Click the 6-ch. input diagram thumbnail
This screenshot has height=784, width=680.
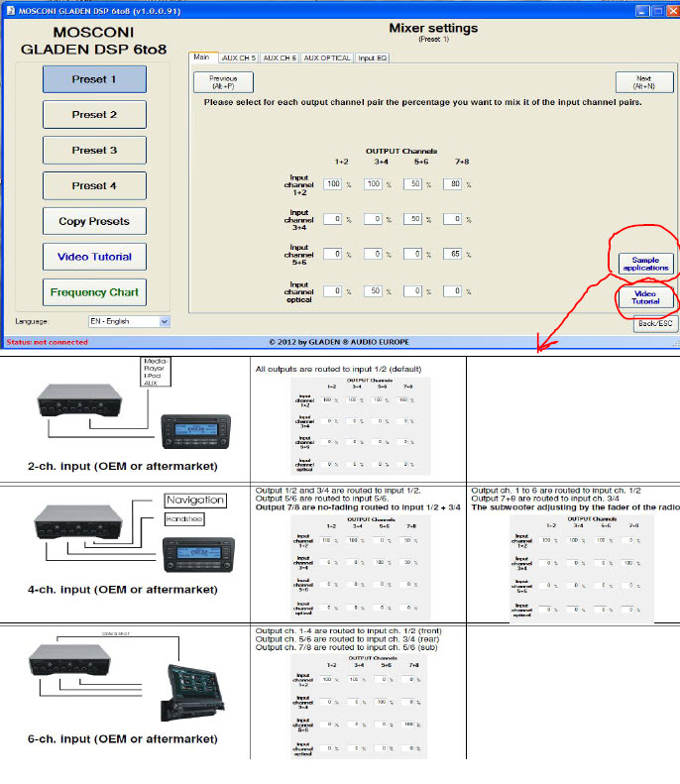[x=127, y=677]
